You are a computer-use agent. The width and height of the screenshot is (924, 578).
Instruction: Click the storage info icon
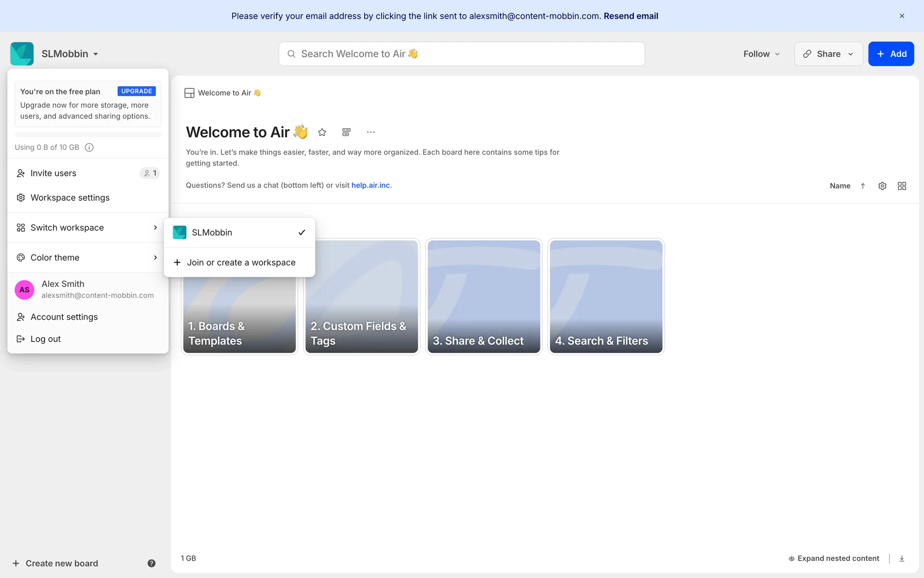89,147
